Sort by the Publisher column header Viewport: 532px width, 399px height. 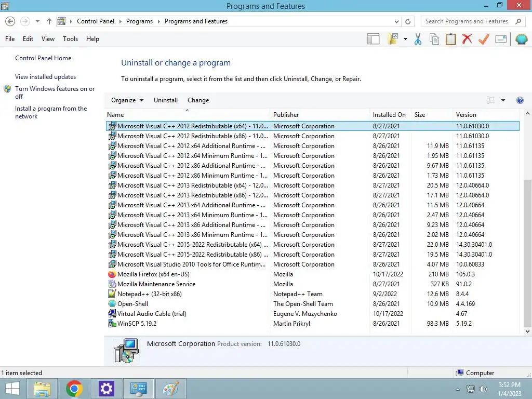[320, 115]
